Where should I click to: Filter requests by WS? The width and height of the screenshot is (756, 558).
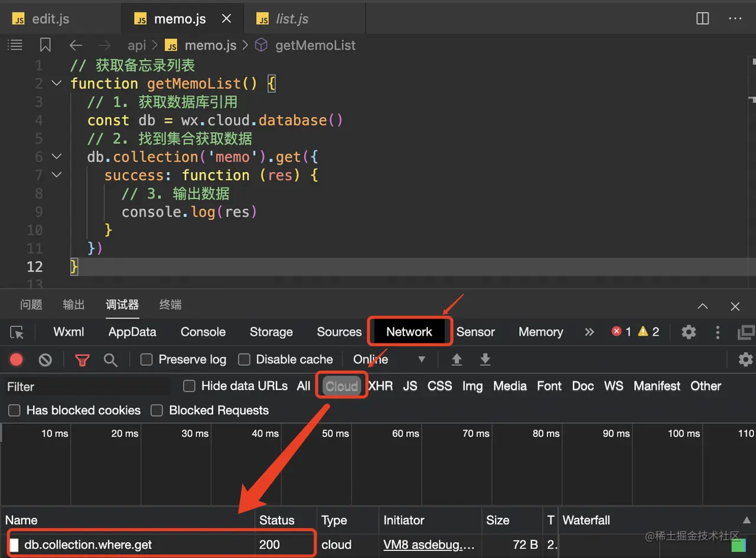614,386
